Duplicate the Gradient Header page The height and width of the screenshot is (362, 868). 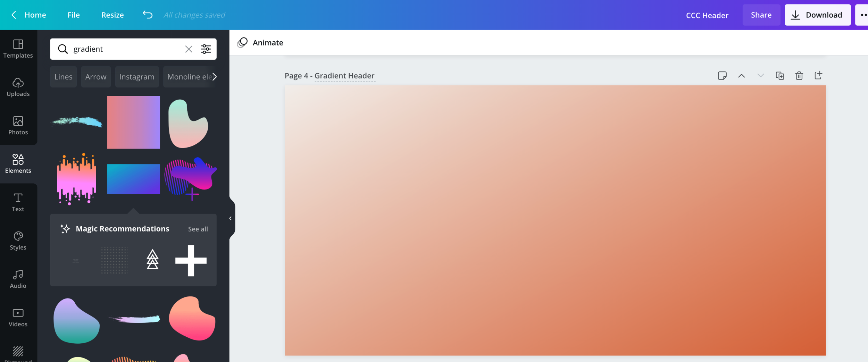(x=780, y=76)
